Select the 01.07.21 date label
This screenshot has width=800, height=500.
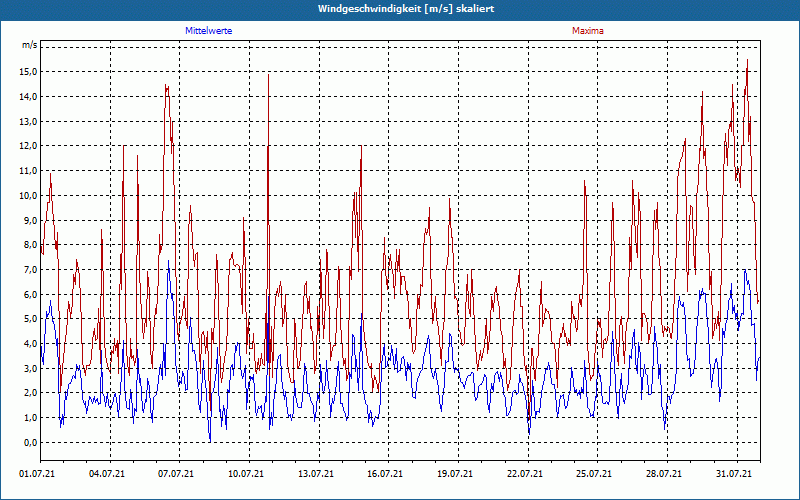(37, 474)
